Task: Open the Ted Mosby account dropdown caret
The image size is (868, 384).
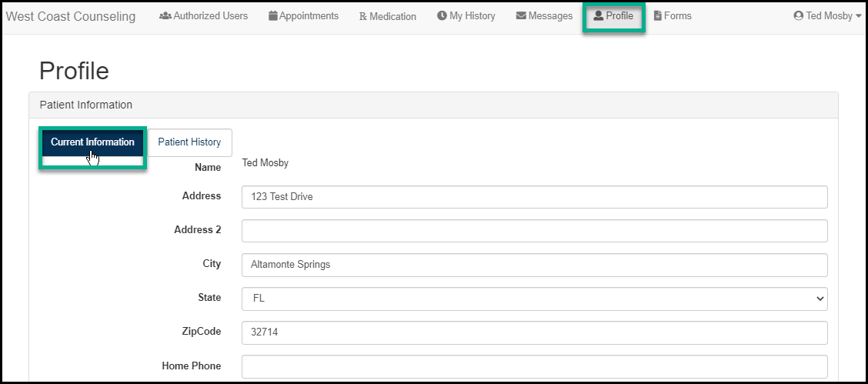Action: 858,16
